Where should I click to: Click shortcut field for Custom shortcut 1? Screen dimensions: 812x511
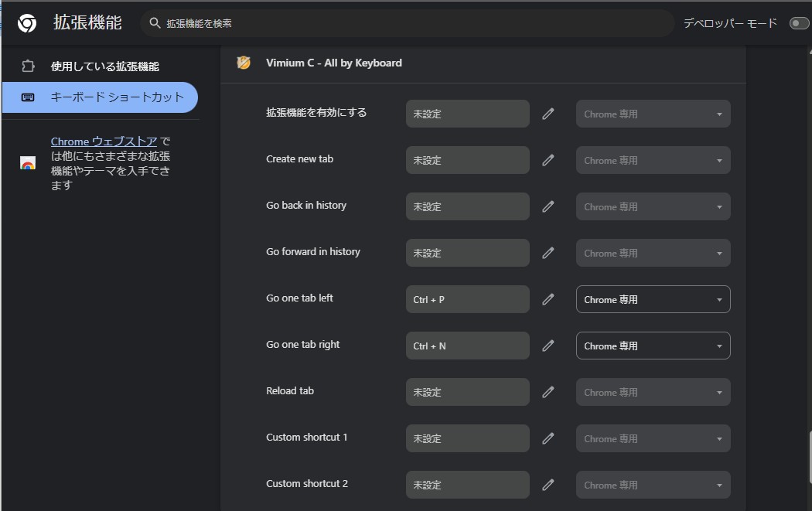tap(468, 438)
